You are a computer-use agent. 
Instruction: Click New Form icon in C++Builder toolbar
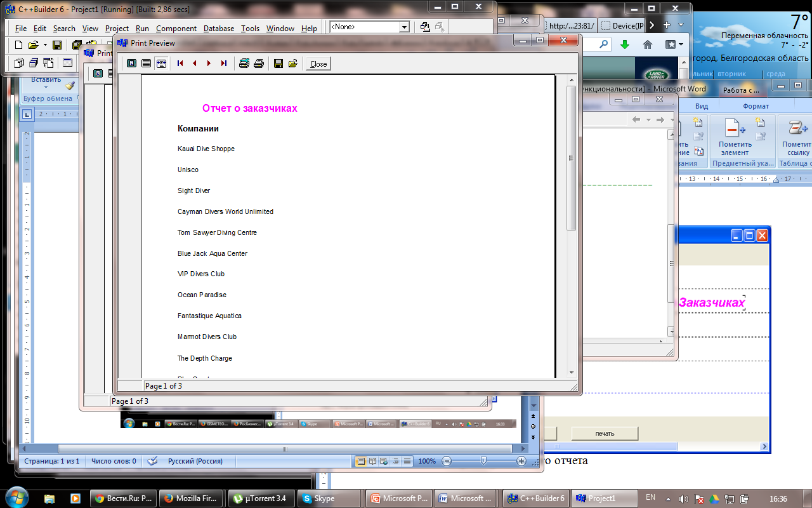[67, 63]
